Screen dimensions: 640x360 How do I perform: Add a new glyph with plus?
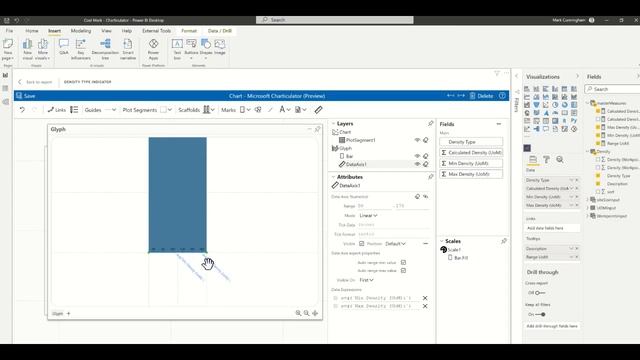pos(69,313)
